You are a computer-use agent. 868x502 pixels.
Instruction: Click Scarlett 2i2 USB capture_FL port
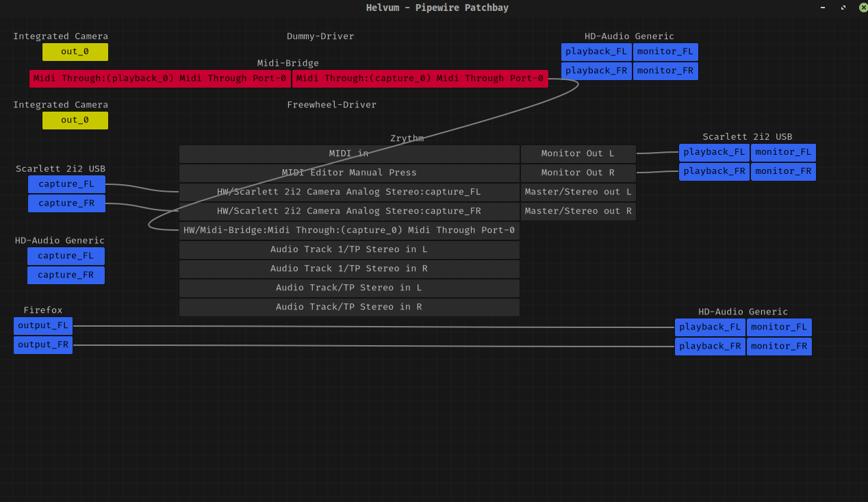(66, 184)
